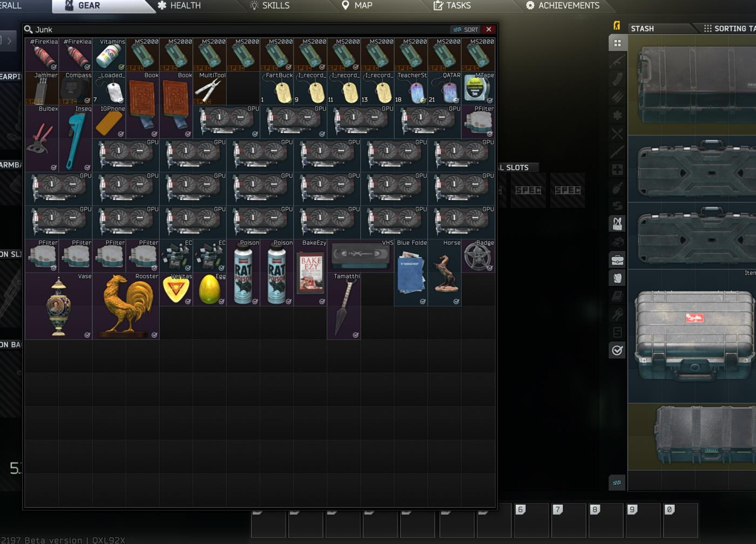Click hotbar slot 0

pos(681,520)
